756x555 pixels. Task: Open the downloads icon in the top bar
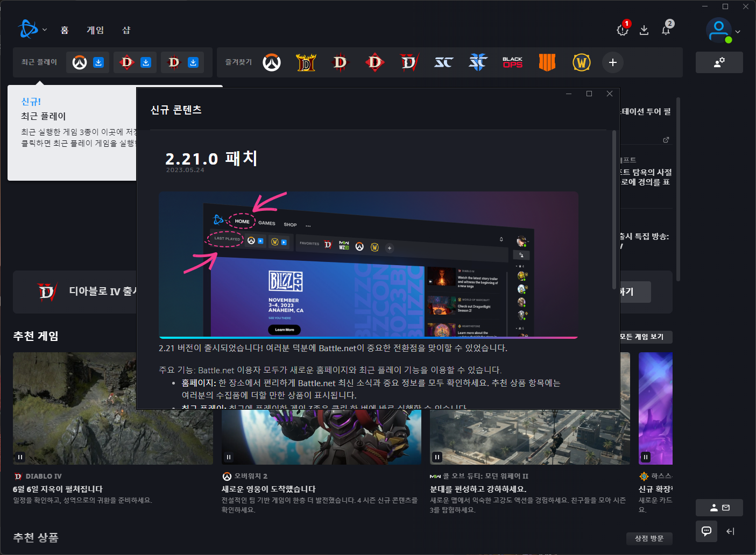point(644,30)
